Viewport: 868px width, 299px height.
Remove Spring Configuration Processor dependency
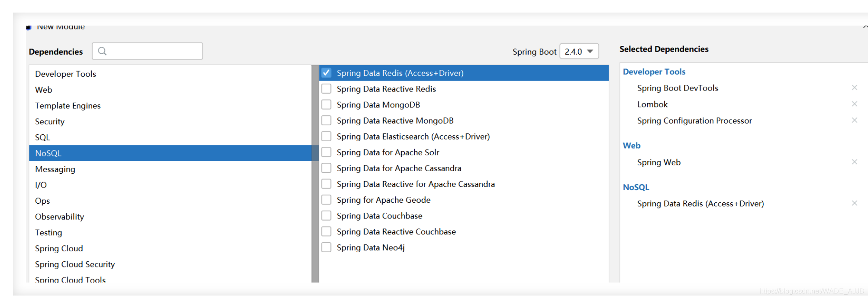[854, 120]
